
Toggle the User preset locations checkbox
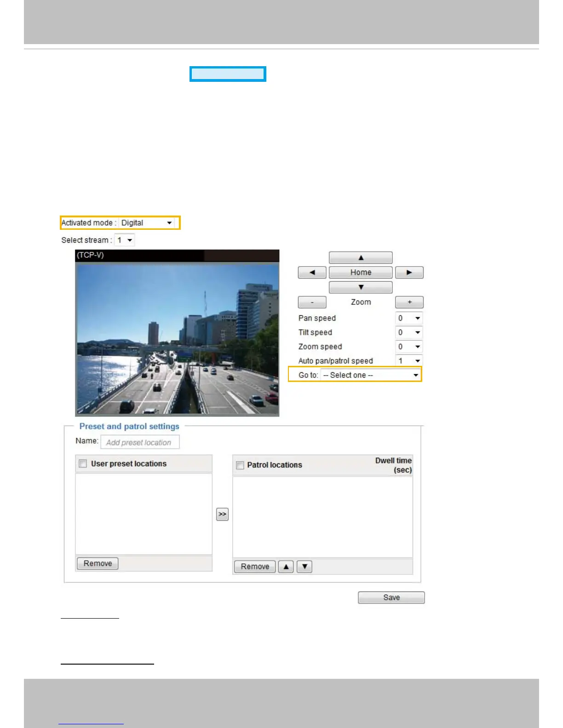pyautogui.click(x=83, y=464)
